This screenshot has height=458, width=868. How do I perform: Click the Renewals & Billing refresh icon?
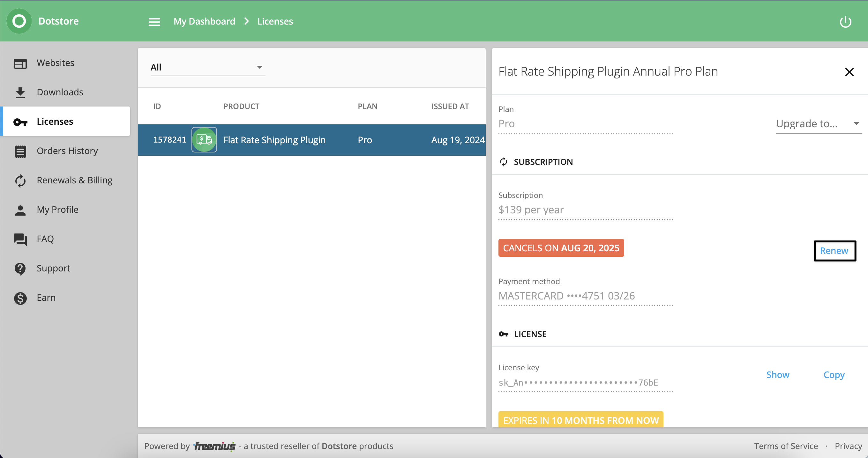pyautogui.click(x=20, y=181)
